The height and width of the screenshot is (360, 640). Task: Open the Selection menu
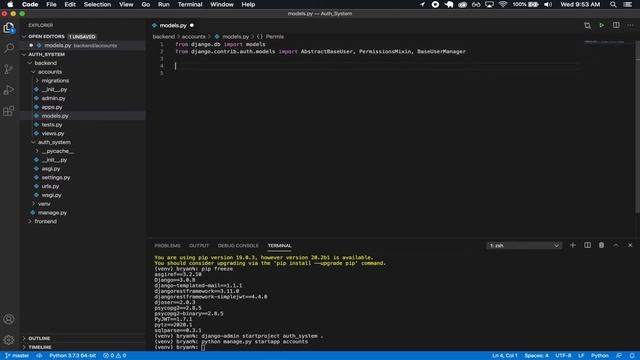tap(97, 4)
